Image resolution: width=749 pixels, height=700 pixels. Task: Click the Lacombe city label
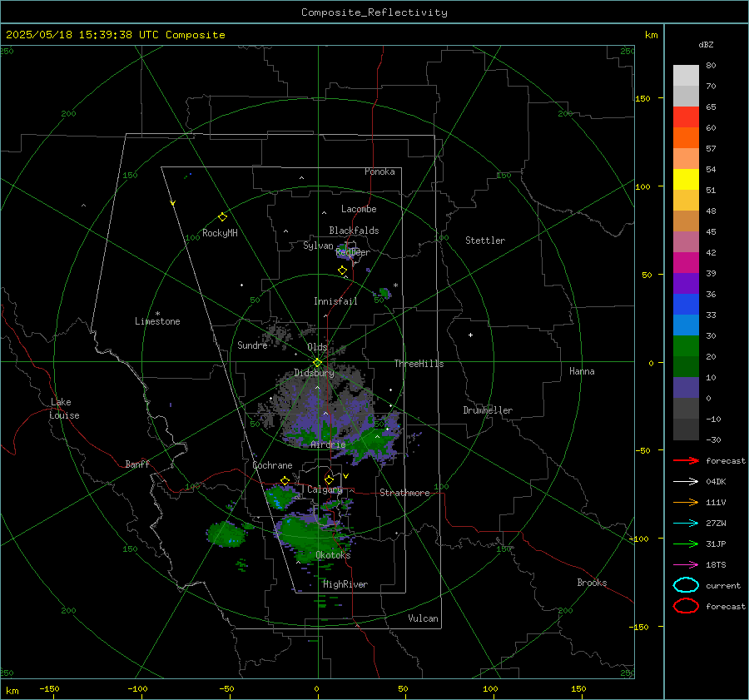[x=359, y=209]
